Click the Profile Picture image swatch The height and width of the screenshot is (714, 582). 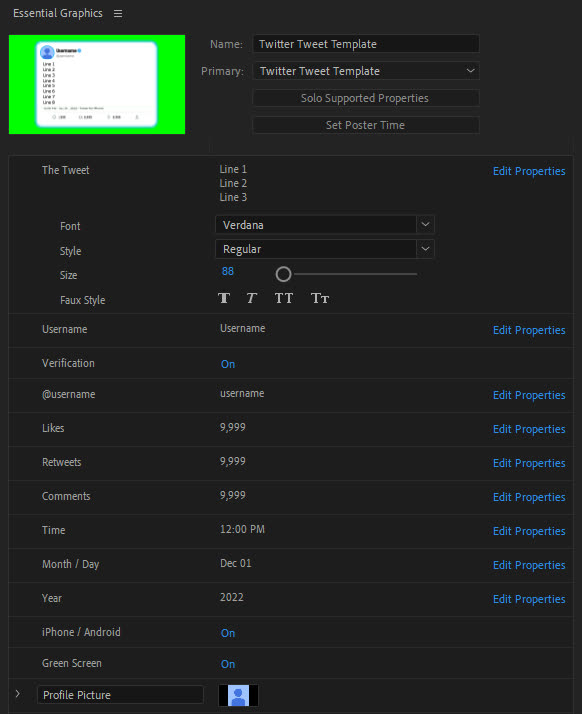tap(238, 695)
